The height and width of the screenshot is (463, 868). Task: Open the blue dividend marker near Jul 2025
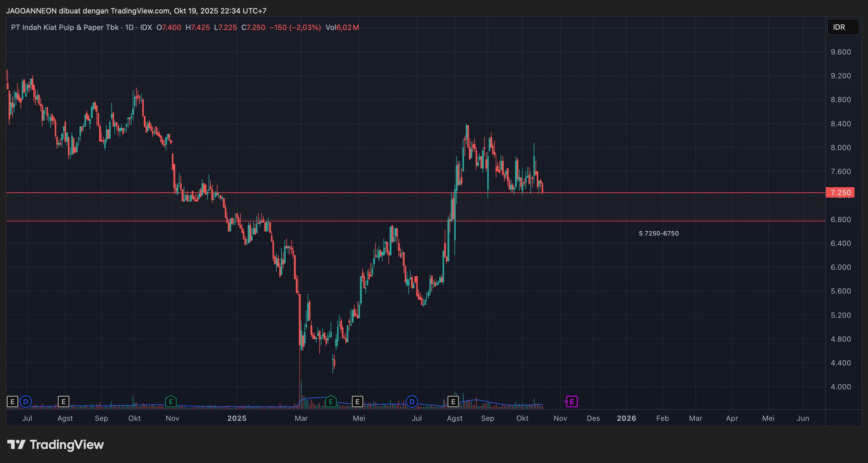(411, 402)
